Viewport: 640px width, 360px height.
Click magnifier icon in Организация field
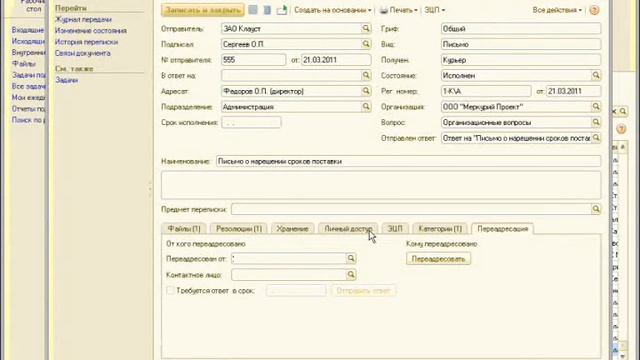point(596,107)
